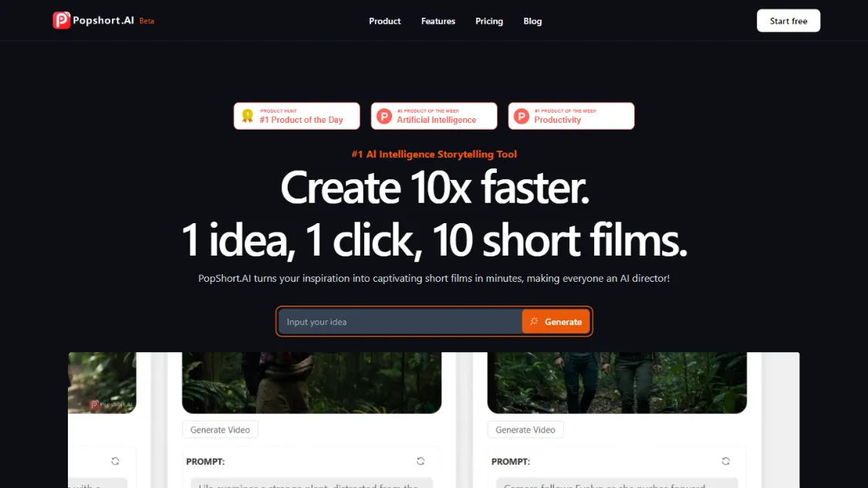
Task: Click the orange Generate button
Action: [x=556, y=322]
